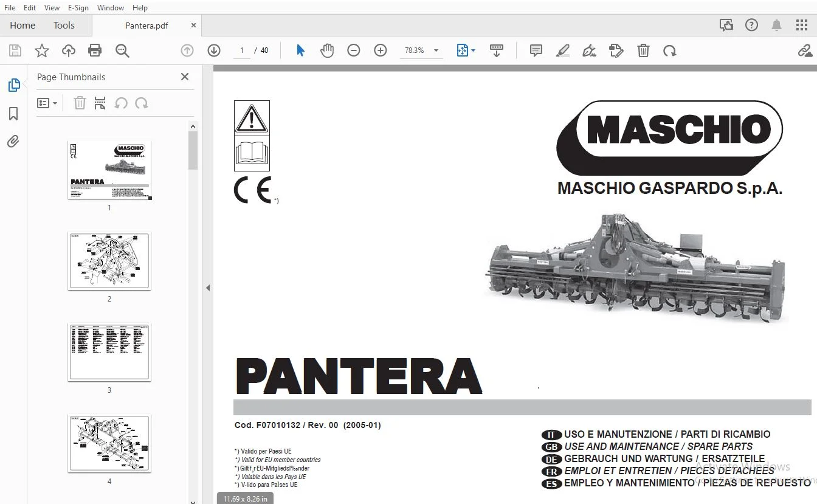Open the View menu
The width and height of the screenshot is (817, 504).
click(52, 7)
